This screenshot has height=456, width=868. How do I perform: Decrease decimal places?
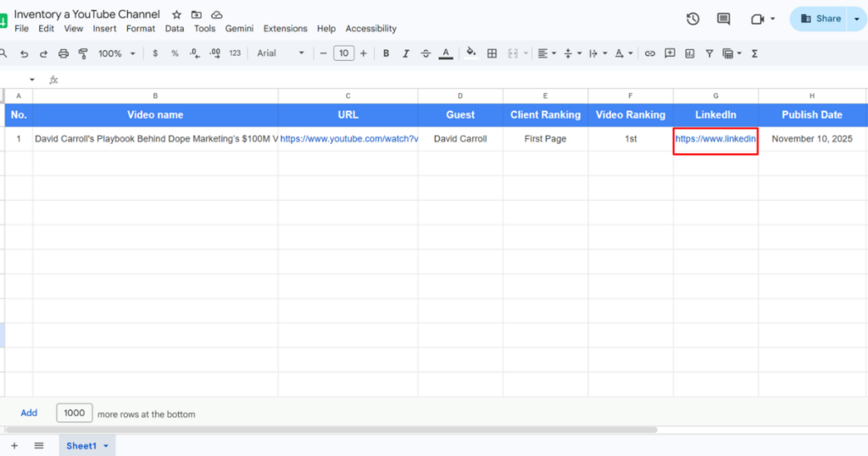pos(194,53)
